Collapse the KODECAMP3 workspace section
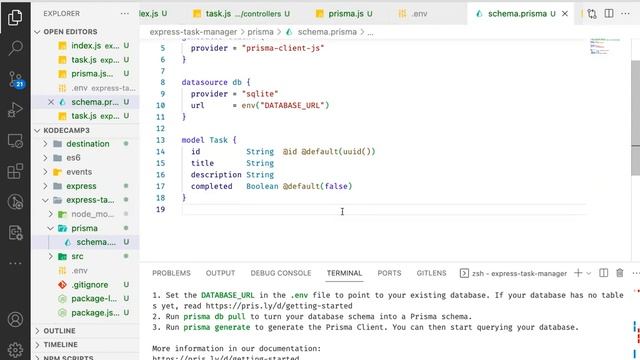The width and height of the screenshot is (640, 360). pos(85,130)
